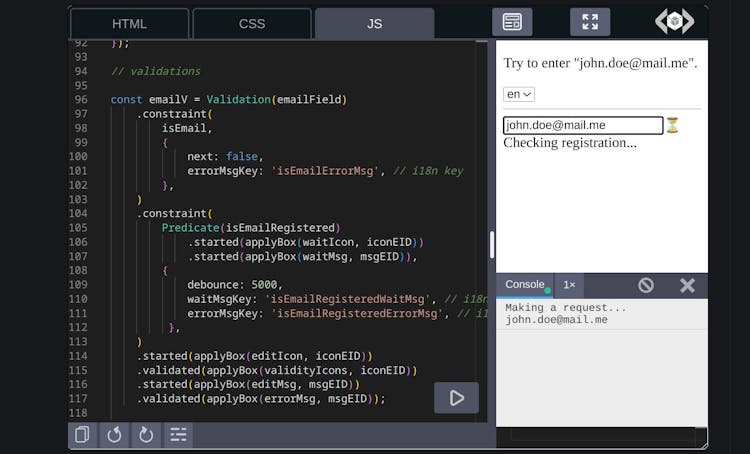Click 'validityIcons' on line 115

[306, 370]
